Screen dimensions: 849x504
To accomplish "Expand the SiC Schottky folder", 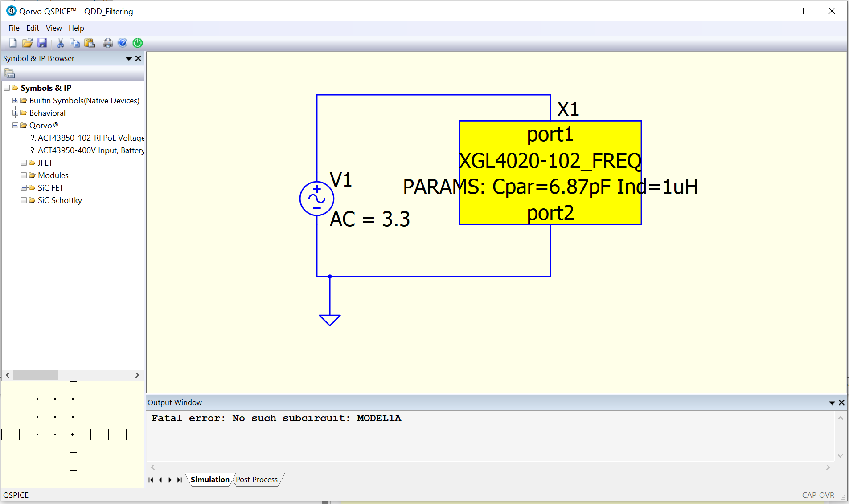I will [24, 200].
